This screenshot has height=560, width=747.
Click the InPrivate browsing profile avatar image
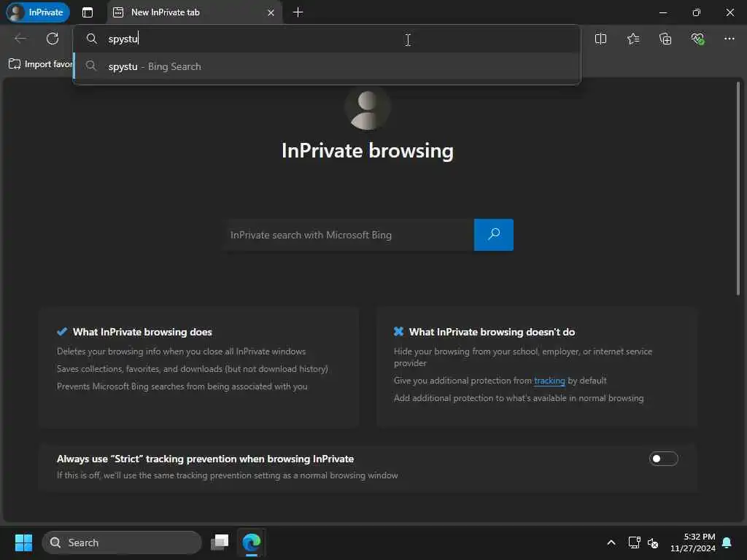tap(368, 109)
